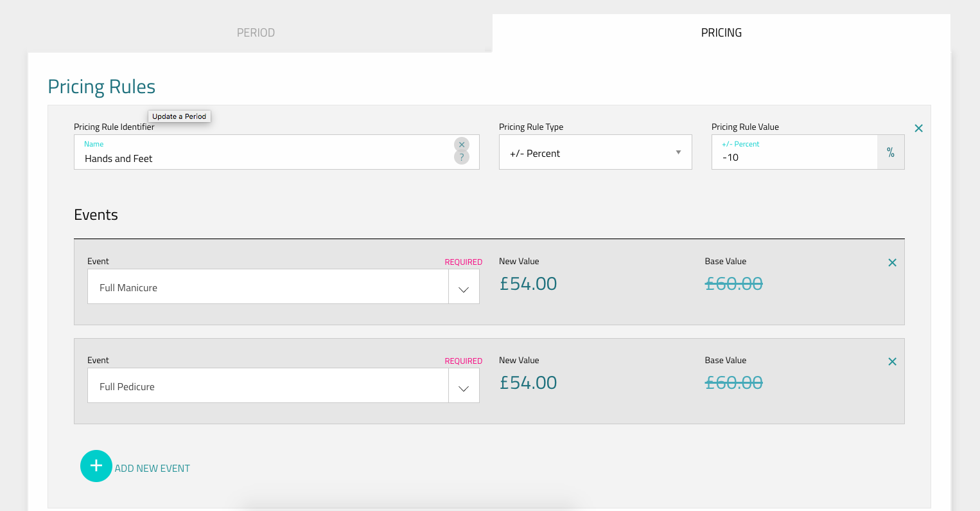Image resolution: width=980 pixels, height=511 pixels.
Task: Click the Full Manicure base value £60.00
Action: click(x=734, y=284)
